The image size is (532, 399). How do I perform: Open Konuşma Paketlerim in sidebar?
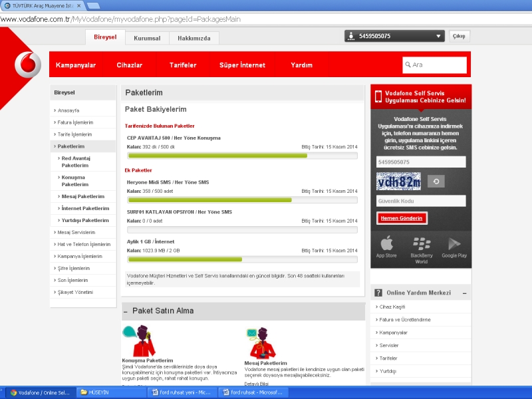tap(75, 181)
